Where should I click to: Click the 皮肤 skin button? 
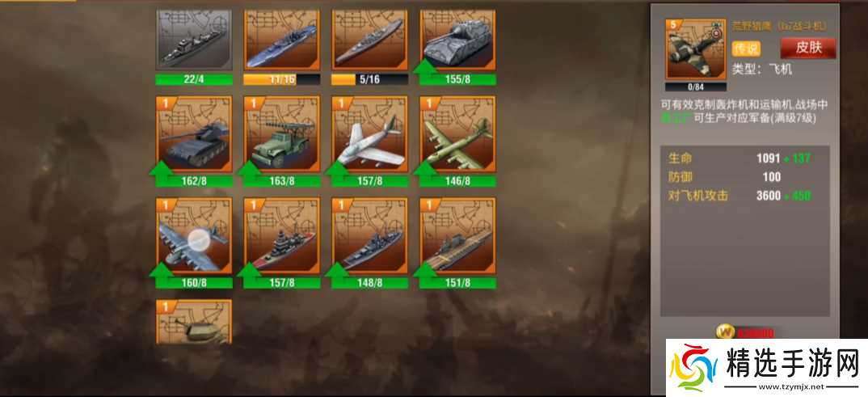pyautogui.click(x=808, y=48)
